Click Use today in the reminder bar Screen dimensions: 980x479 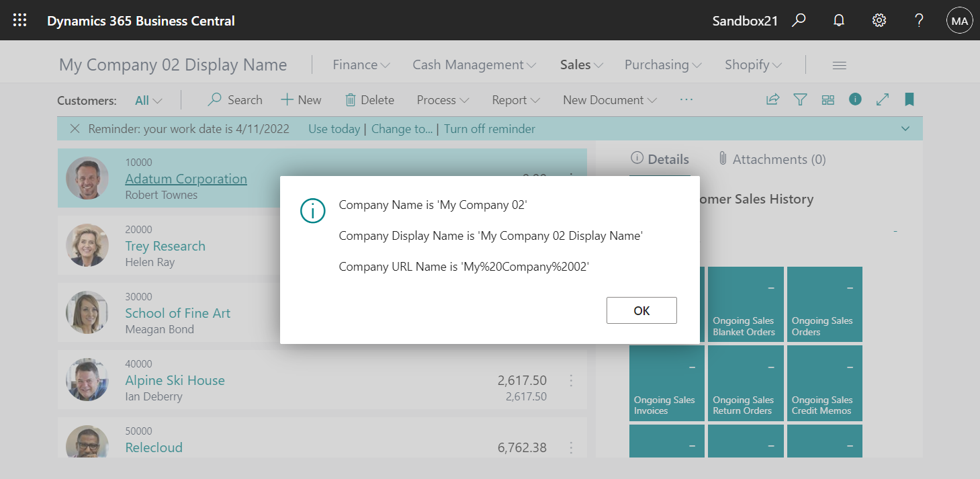334,128
